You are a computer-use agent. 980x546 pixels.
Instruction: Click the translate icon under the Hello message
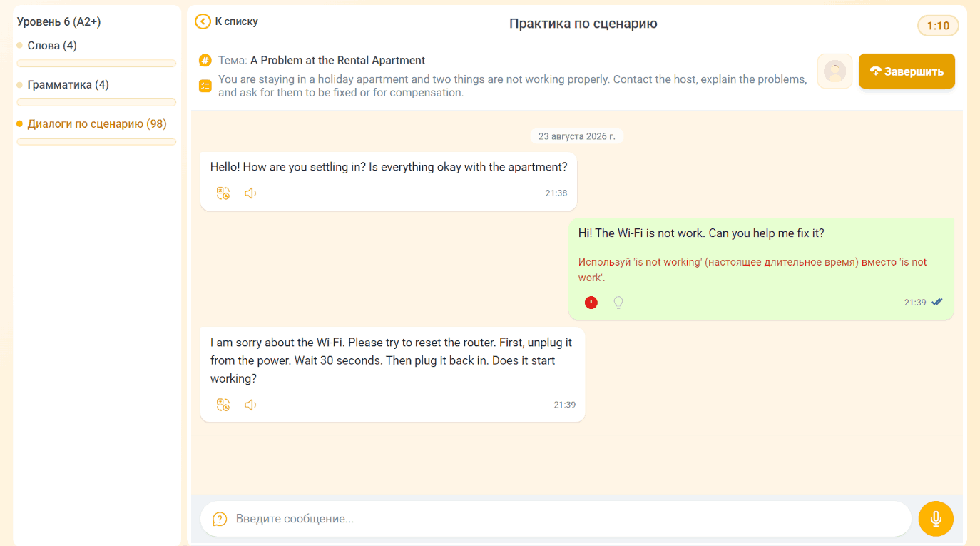(223, 193)
